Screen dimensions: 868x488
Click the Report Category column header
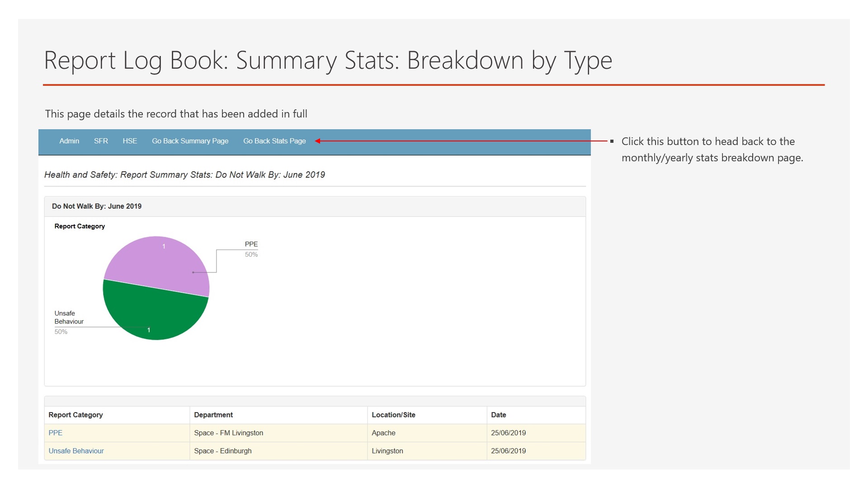[x=75, y=414]
